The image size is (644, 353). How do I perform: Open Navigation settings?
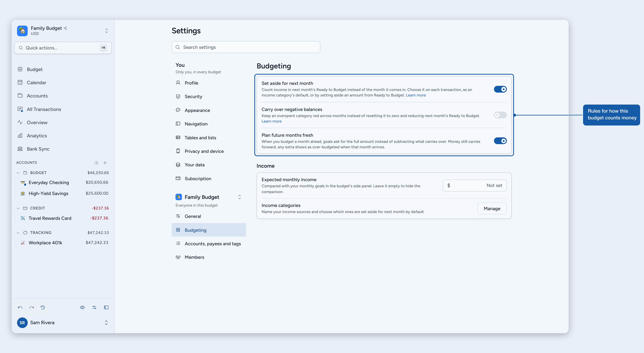(x=209, y=124)
